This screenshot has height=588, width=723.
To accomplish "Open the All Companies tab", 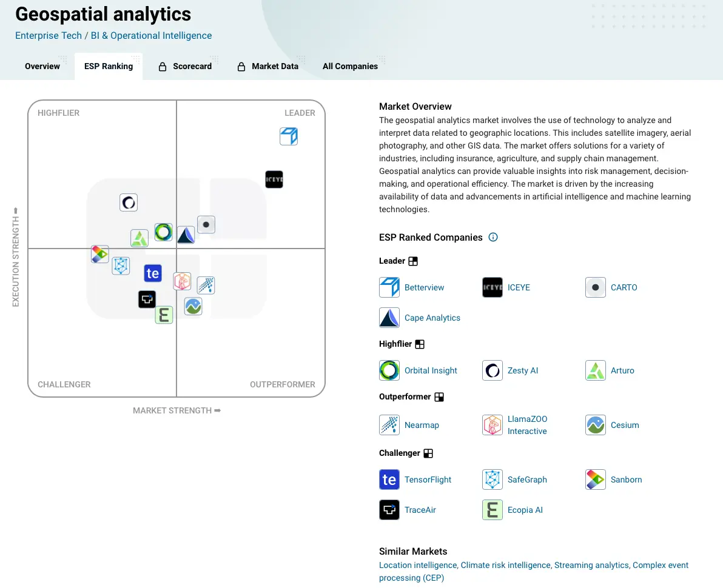I will (350, 66).
